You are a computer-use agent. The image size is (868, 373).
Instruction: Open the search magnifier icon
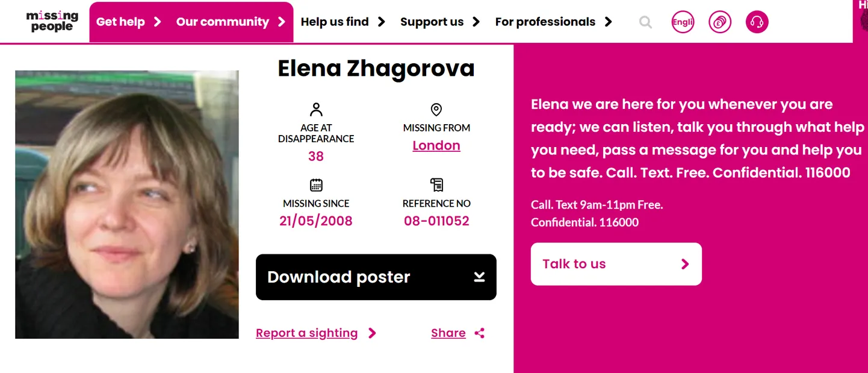click(645, 22)
